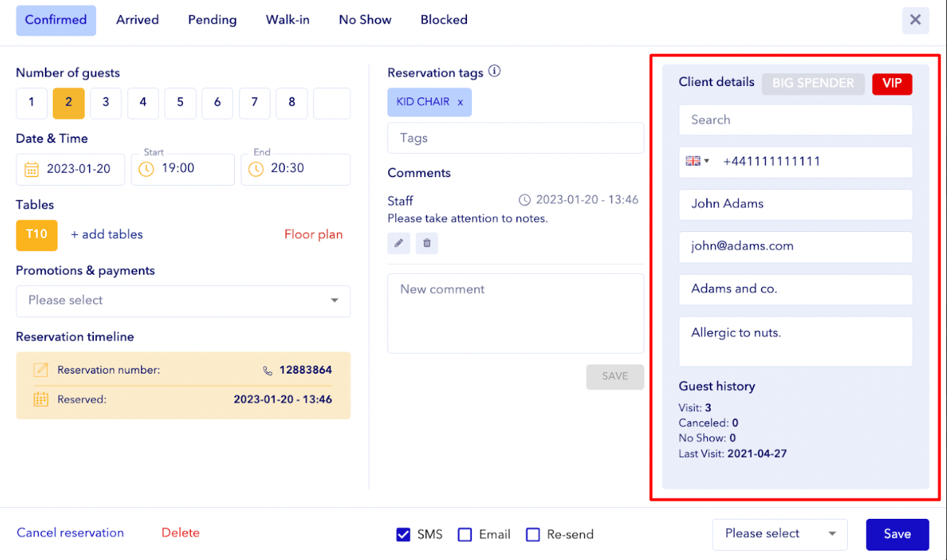
Task: Switch to the Pending status tab
Action: [213, 20]
